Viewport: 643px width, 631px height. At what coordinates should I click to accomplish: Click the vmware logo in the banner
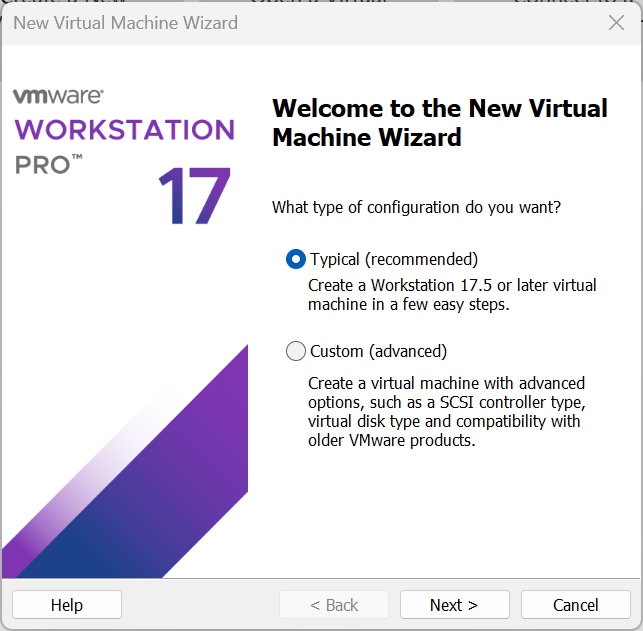(x=58, y=96)
